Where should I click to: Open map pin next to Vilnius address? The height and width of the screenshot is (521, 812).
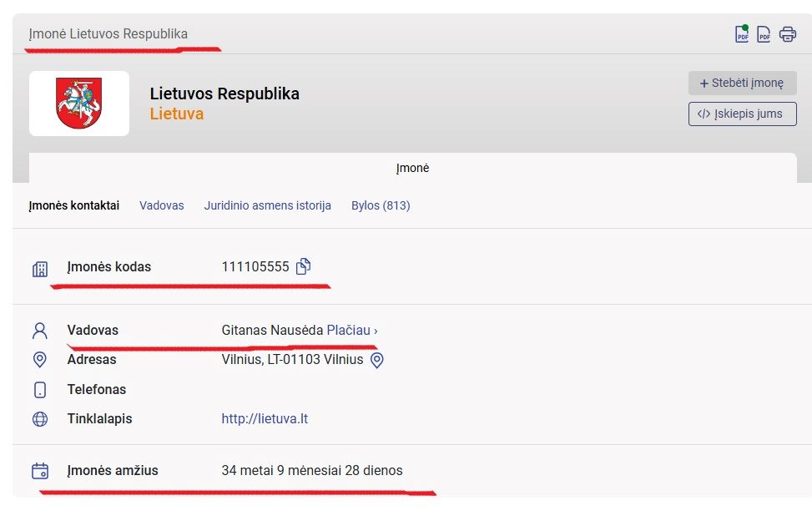[377, 360]
